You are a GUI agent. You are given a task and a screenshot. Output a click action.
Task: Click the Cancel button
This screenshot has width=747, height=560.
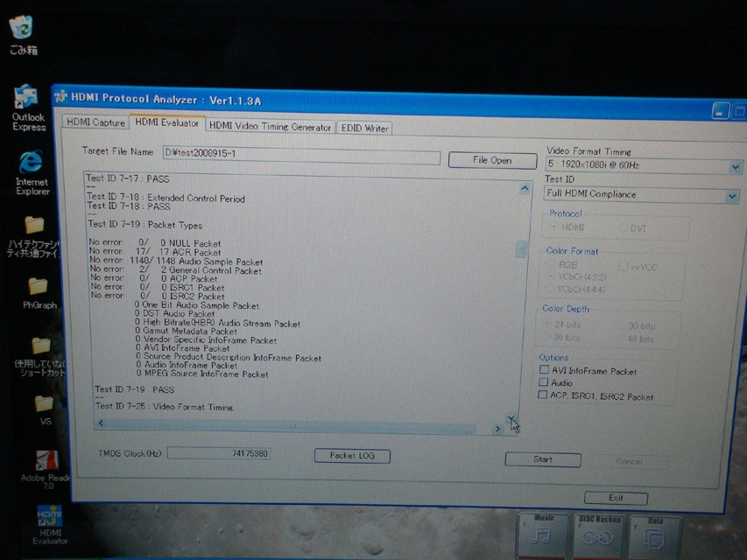coord(630,461)
